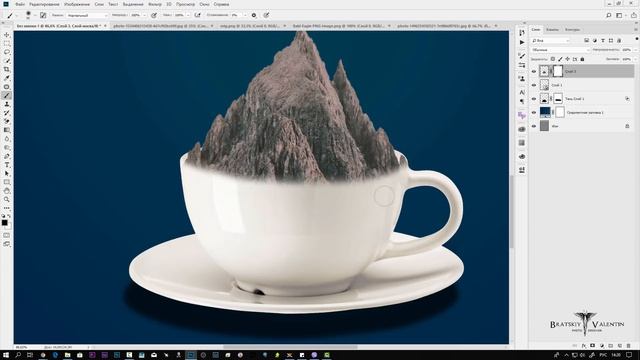Open the Файл menu
Viewport: 640px width, 360px height.
point(20,4)
